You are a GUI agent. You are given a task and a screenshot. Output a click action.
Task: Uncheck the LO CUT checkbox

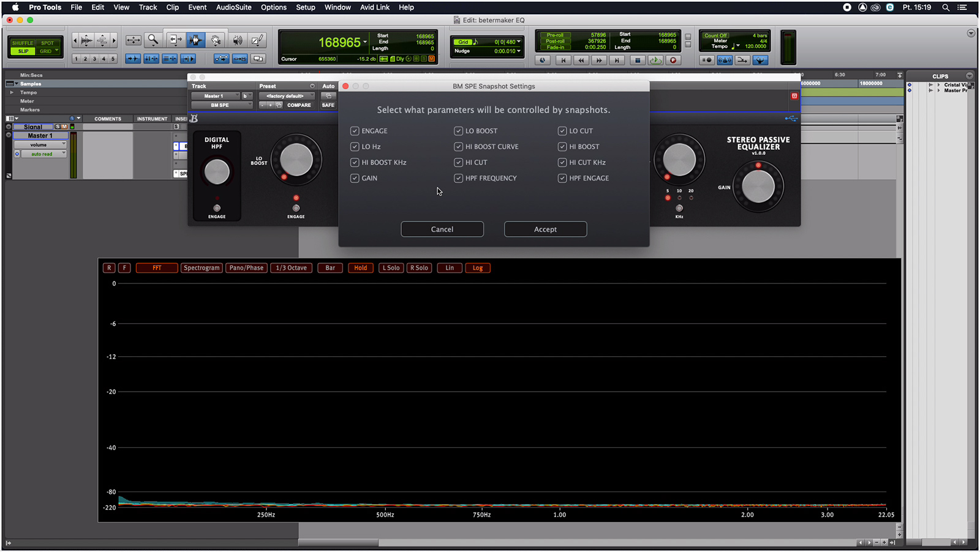tap(562, 131)
